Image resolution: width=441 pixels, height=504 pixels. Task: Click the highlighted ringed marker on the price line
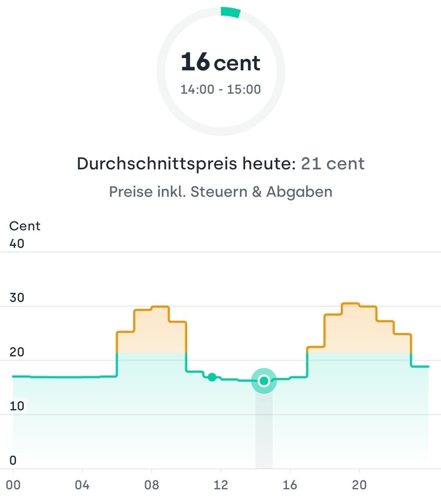[x=264, y=381]
